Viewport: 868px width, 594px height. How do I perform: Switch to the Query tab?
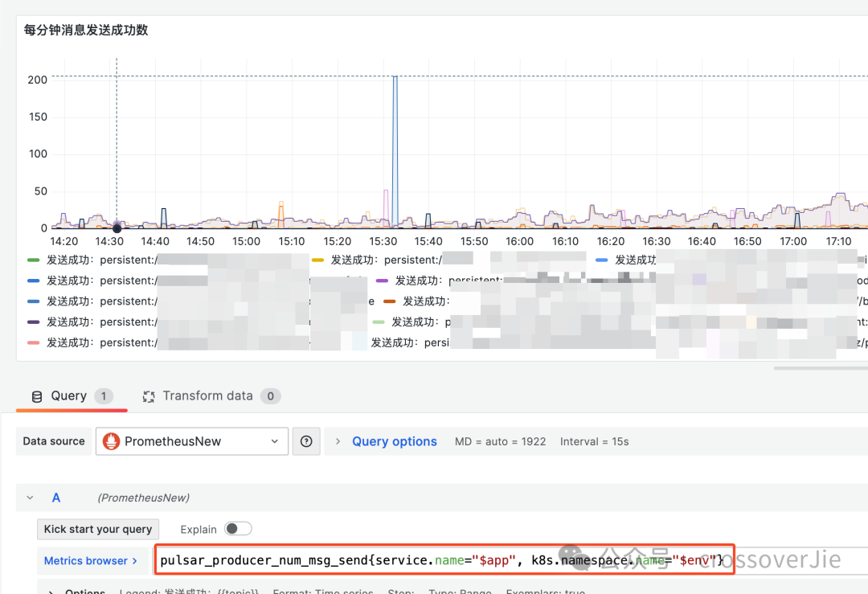(72, 396)
